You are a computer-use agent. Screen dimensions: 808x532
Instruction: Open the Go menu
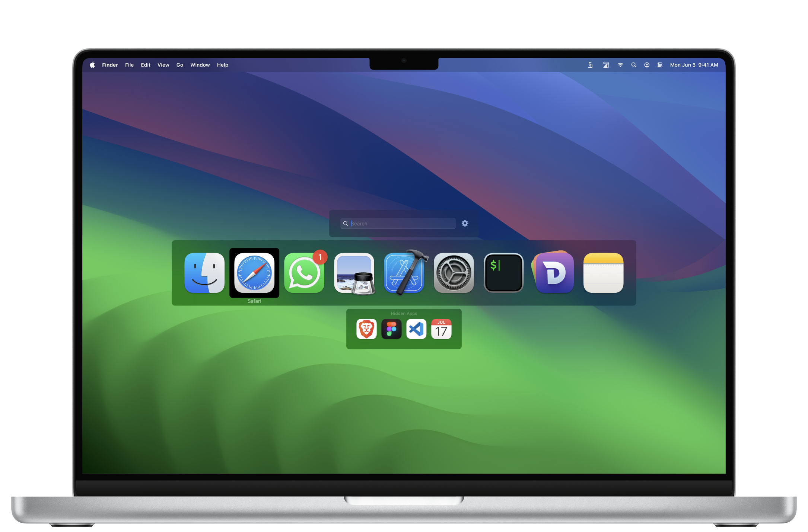(180, 65)
